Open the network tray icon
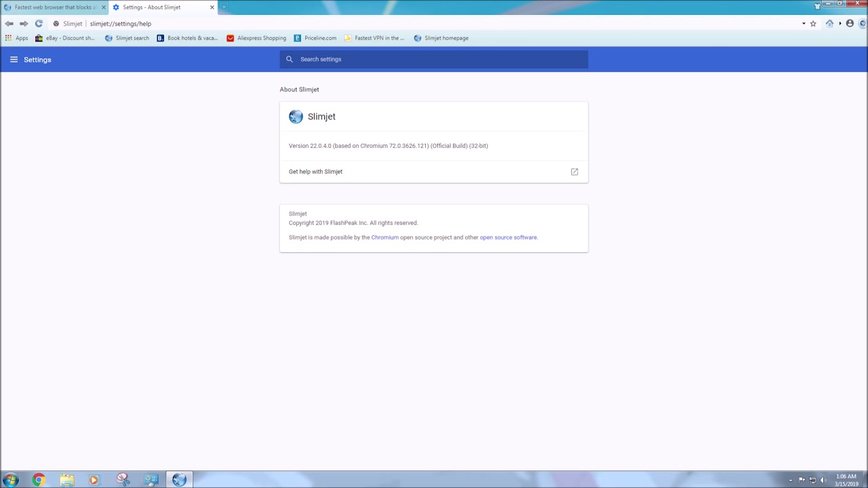868x488 pixels. coord(812,481)
